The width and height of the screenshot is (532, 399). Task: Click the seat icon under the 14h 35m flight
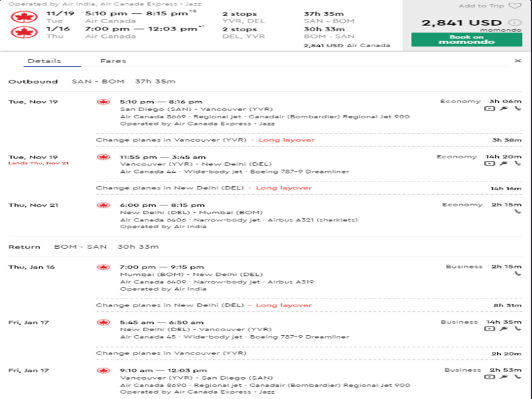pyautogui.click(x=518, y=329)
